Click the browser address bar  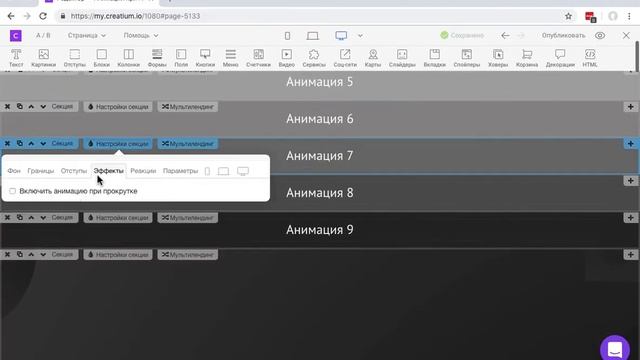pos(310,16)
